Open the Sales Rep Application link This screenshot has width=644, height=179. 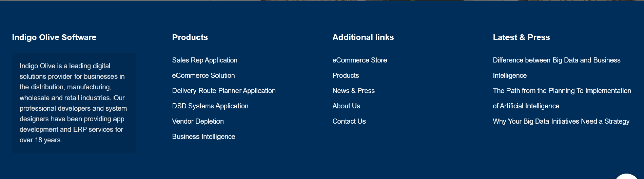[x=204, y=60]
